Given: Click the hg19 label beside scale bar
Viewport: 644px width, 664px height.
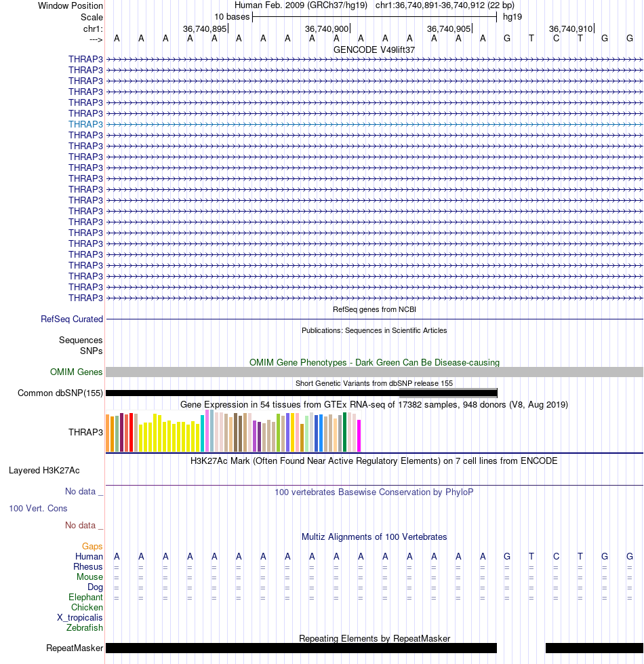Looking at the screenshot, I should pos(512,17).
